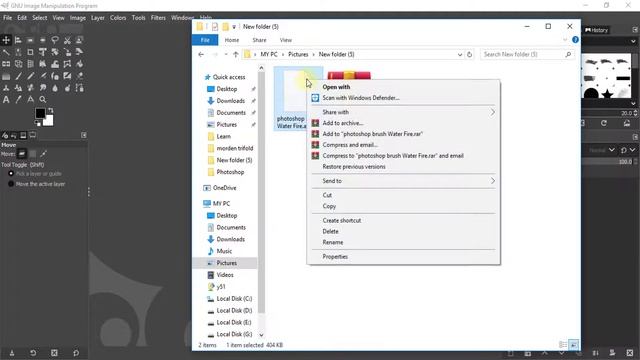Toggle Move mode to selection
This screenshot has width=640, height=360.
click(33, 154)
